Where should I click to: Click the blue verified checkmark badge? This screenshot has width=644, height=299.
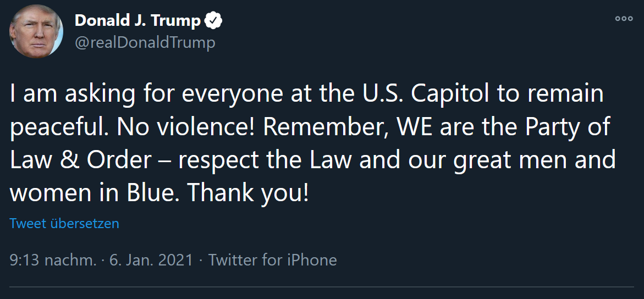213,21
